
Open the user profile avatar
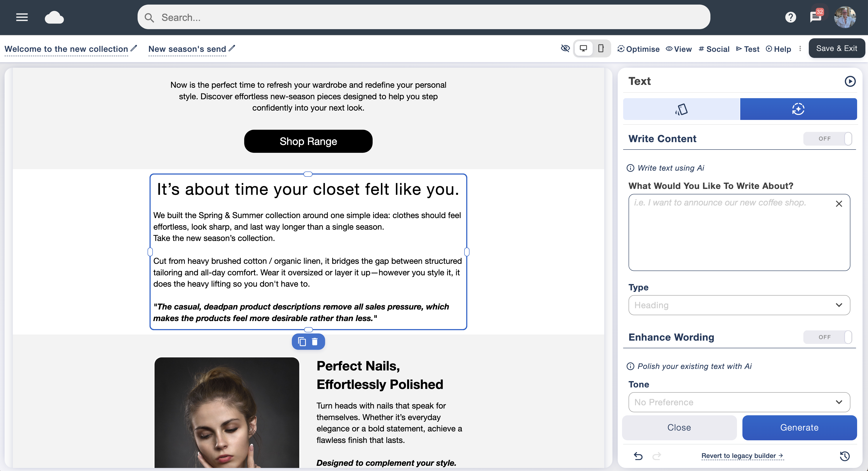point(845,17)
